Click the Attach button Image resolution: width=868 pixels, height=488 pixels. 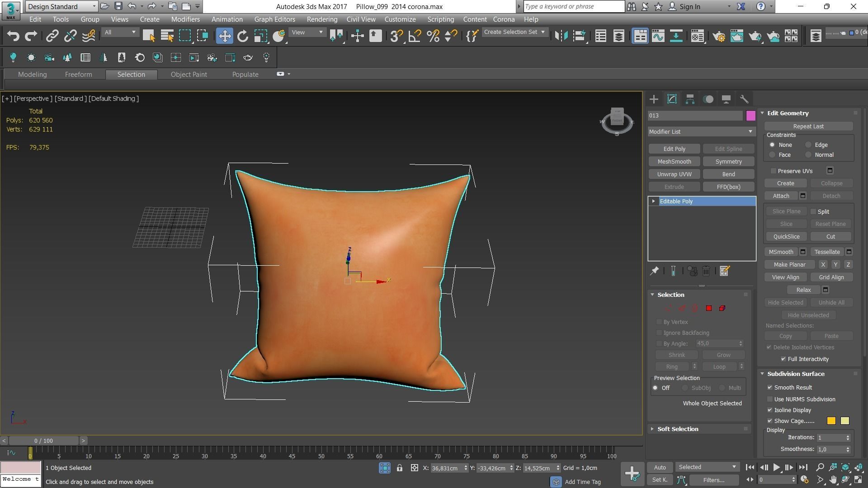781,196
